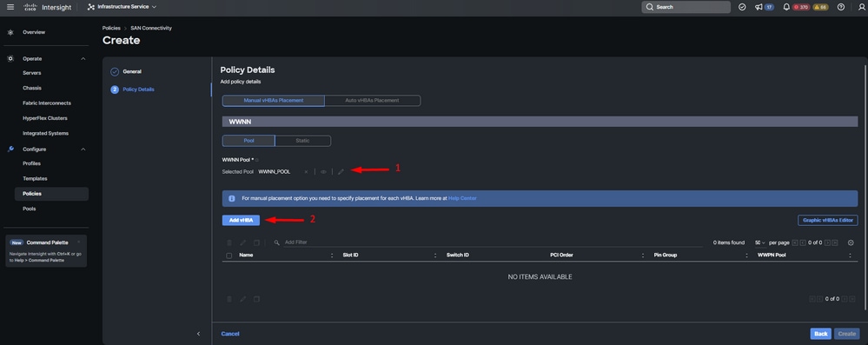The height and width of the screenshot is (345, 868).
Task: Click the Add vHBA button
Action: (x=241, y=220)
